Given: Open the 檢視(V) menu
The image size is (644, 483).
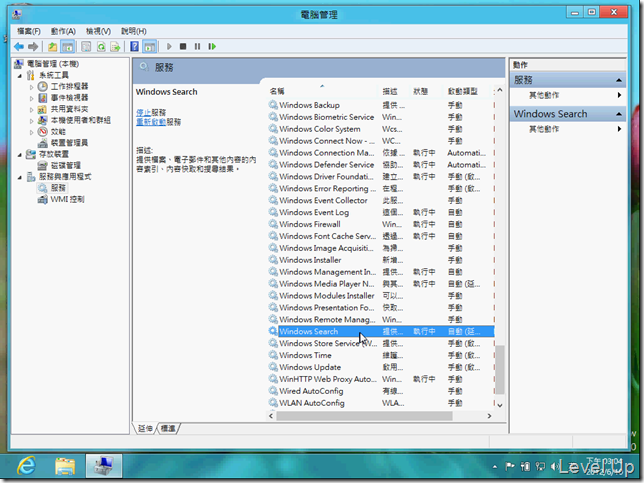Looking at the screenshot, I should [x=98, y=31].
